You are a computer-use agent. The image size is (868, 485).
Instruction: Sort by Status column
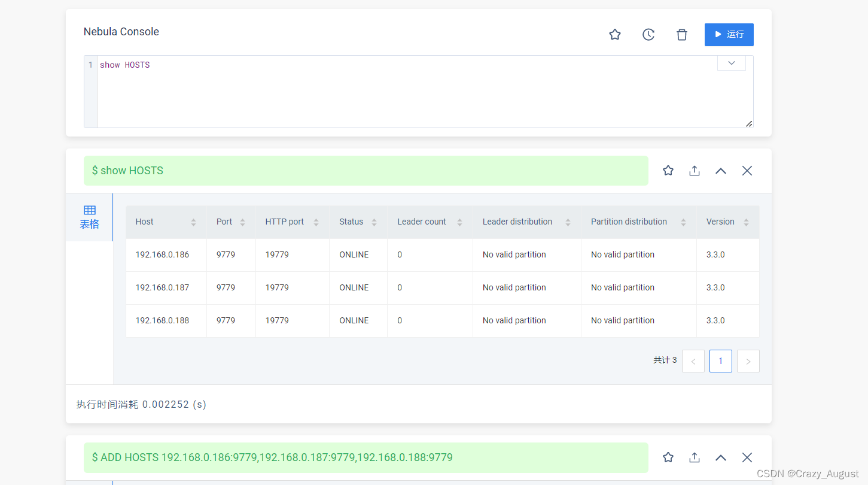pos(374,222)
